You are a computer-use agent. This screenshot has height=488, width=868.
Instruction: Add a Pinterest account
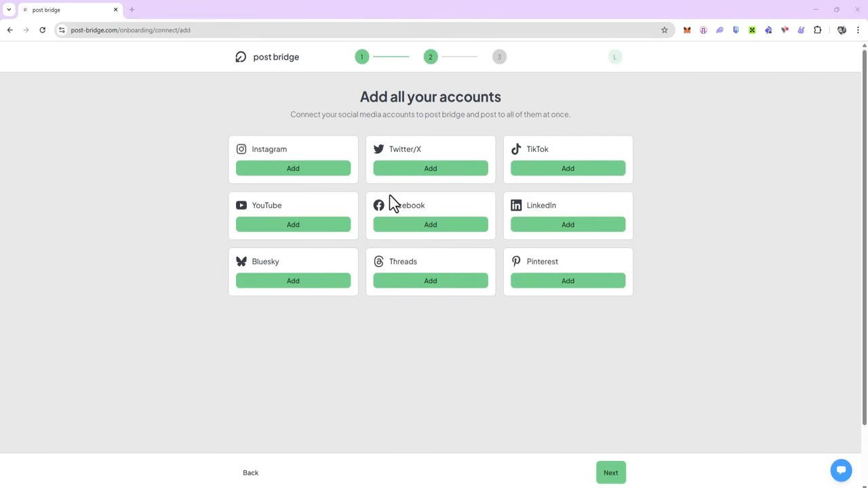point(568,281)
